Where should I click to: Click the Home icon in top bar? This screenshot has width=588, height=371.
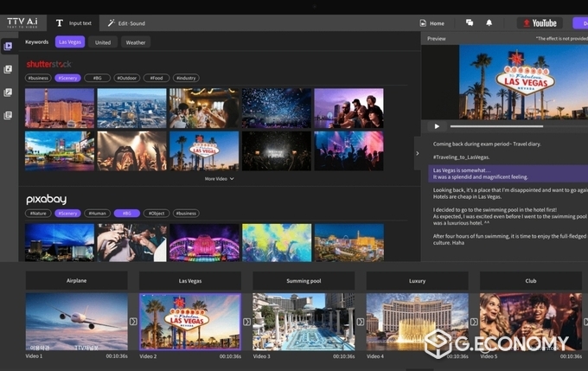423,23
